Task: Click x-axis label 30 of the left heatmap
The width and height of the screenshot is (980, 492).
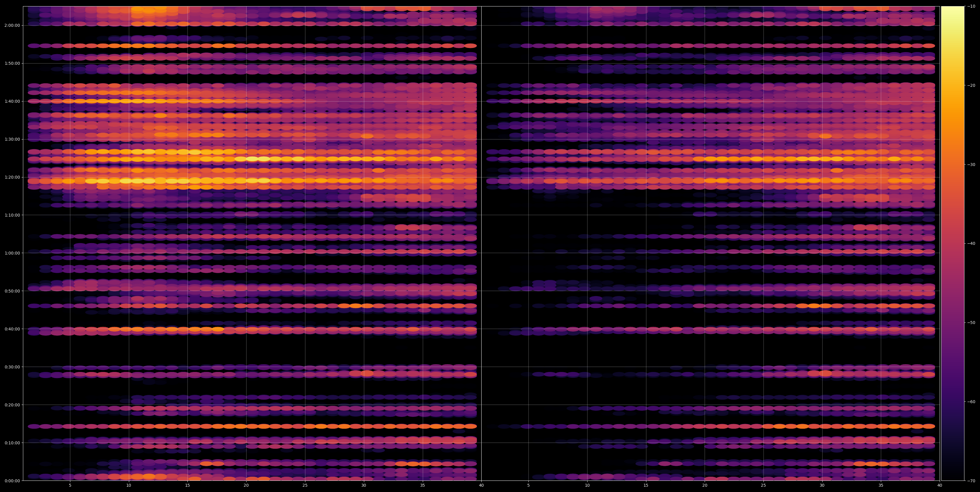Action: tap(364, 486)
